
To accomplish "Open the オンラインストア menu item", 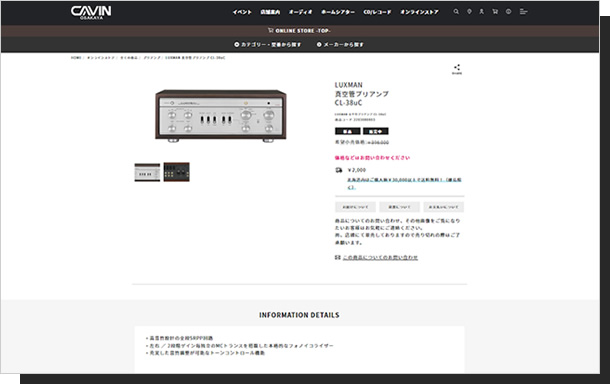I will (x=419, y=12).
